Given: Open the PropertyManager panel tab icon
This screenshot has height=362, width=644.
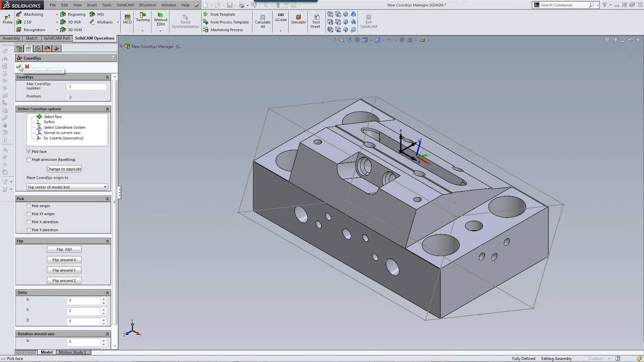Looking at the screenshot, I should tap(29, 49).
